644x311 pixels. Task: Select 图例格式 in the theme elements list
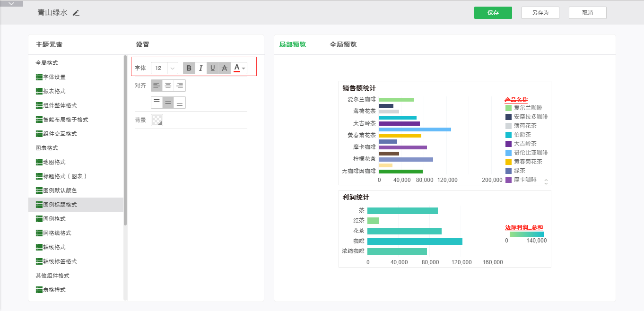[54, 219]
